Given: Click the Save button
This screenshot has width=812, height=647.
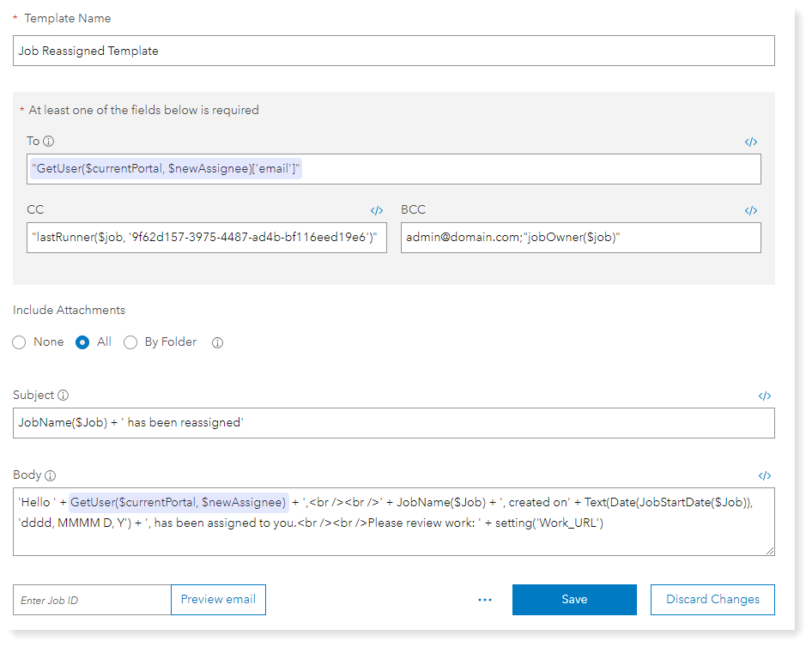Looking at the screenshot, I should (574, 600).
